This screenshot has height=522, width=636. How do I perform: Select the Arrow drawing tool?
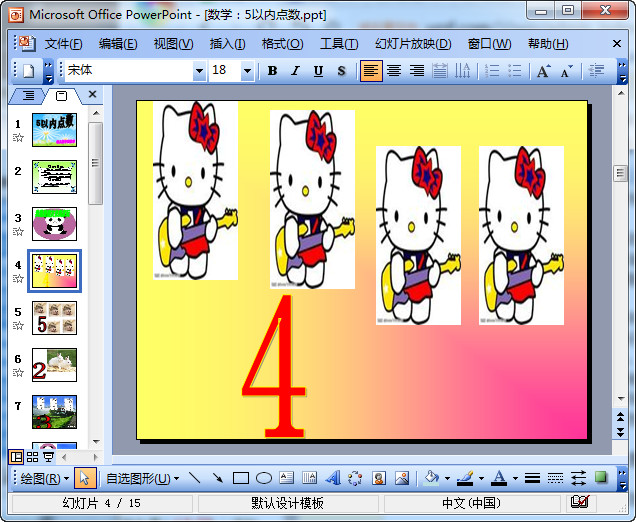pyautogui.click(x=218, y=478)
